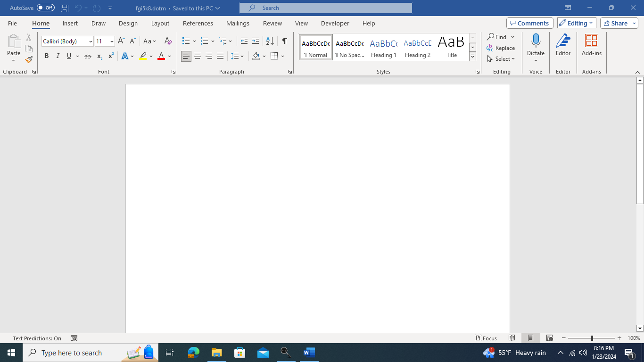The width and height of the screenshot is (644, 362).
Task: Open the Insert ribbon tab
Action: [x=70, y=23]
